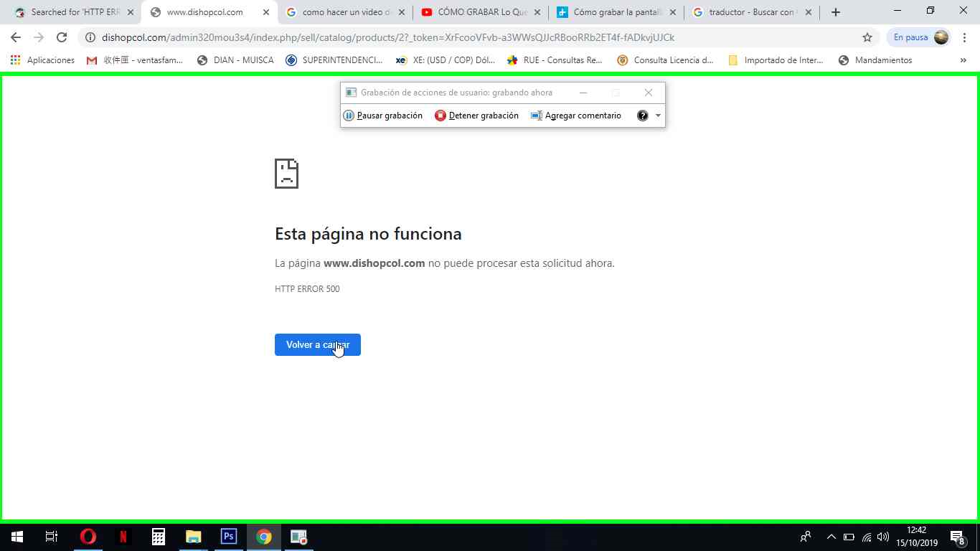The height and width of the screenshot is (551, 980).
Task: Click 'Pausar grabación' in the recorder
Action: pyautogui.click(x=383, y=116)
